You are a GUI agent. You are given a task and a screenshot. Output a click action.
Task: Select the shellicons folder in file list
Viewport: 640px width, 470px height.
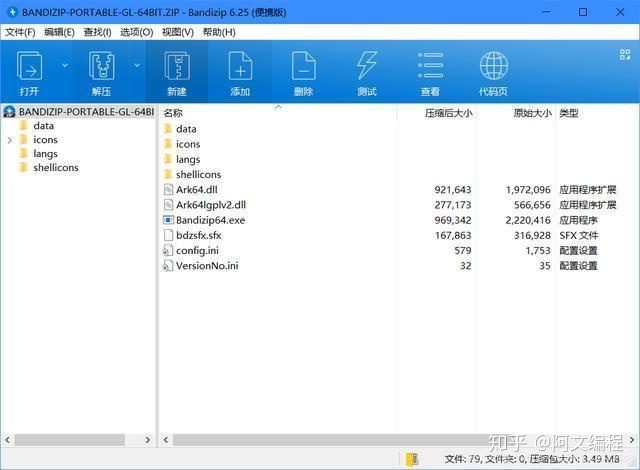click(198, 175)
